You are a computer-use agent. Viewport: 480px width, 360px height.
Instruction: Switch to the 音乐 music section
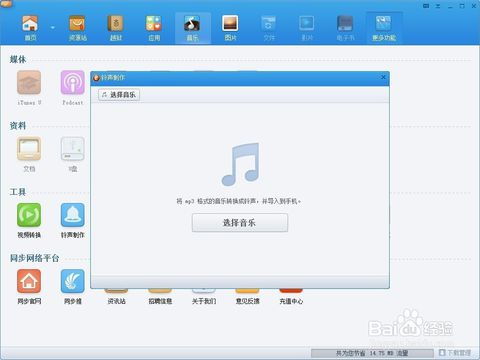(192, 28)
